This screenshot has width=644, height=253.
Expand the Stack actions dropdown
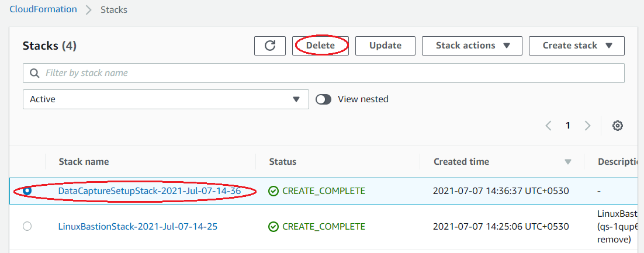click(472, 46)
